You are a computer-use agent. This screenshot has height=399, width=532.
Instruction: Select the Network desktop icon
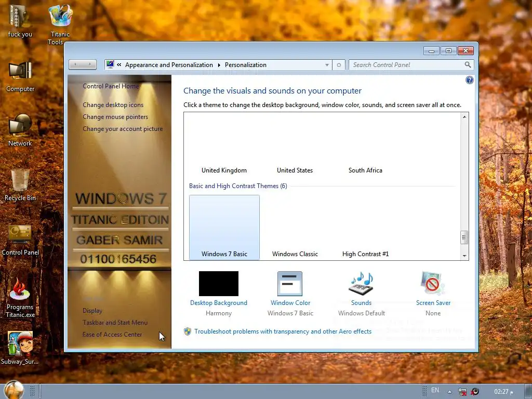coord(20,130)
